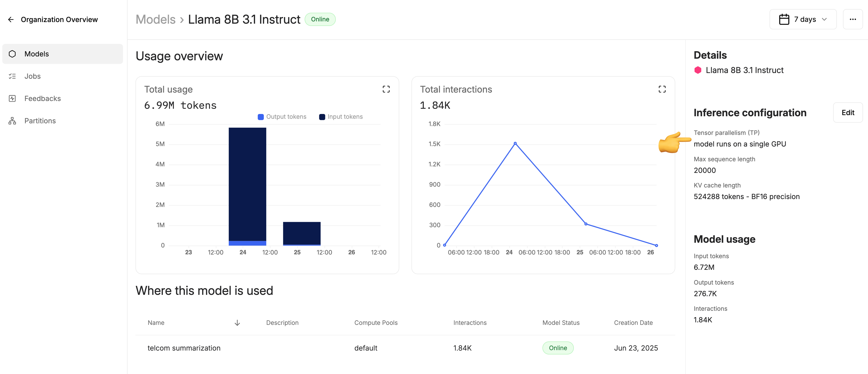Image resolution: width=868 pixels, height=374 pixels.
Task: Open the Jobs section in the sidebar
Action: [32, 76]
